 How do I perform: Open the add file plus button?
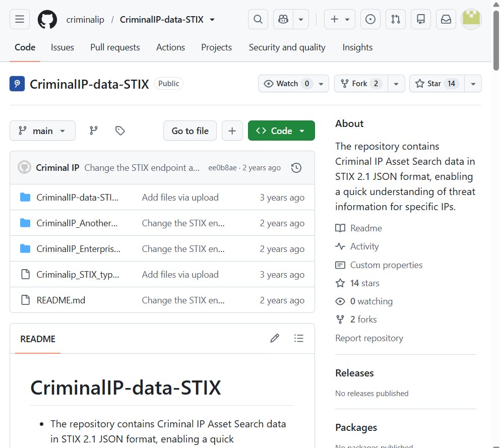232,131
